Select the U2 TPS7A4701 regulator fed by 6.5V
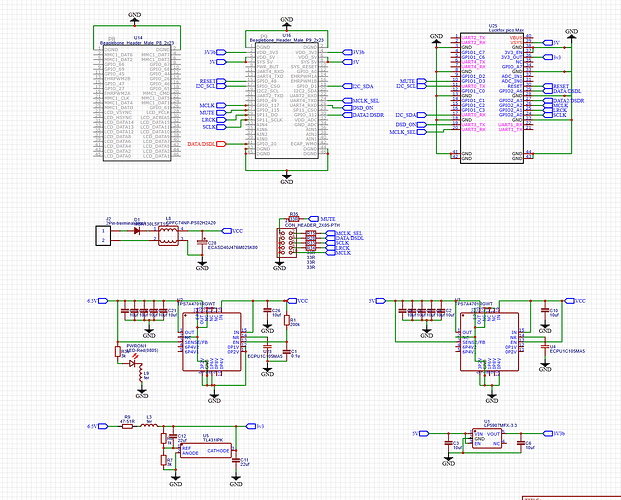This screenshot has width=621, height=500. click(212, 342)
